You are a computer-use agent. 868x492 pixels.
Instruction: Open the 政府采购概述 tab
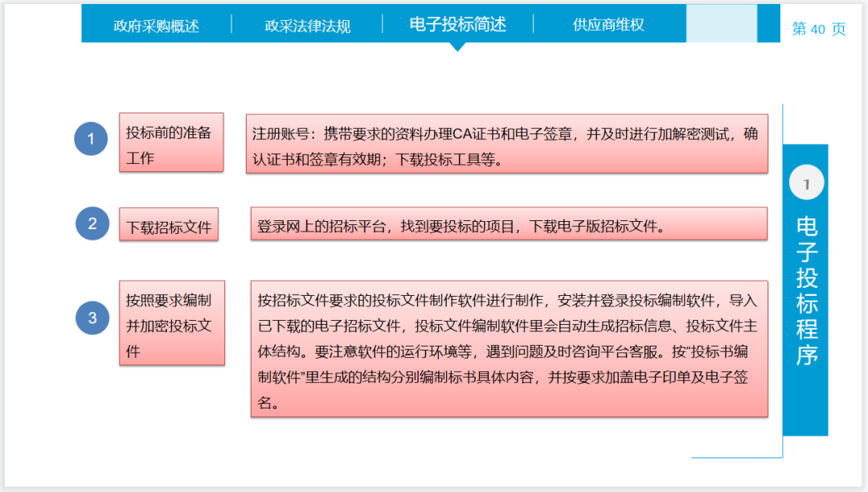click(x=156, y=26)
